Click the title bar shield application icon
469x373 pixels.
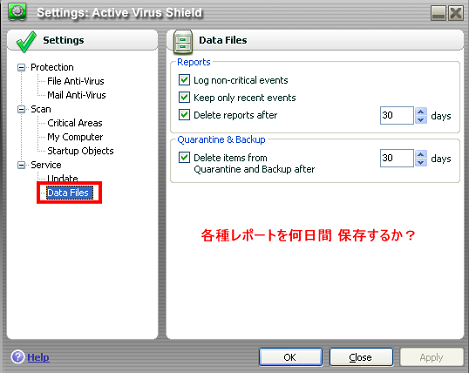[17, 12]
